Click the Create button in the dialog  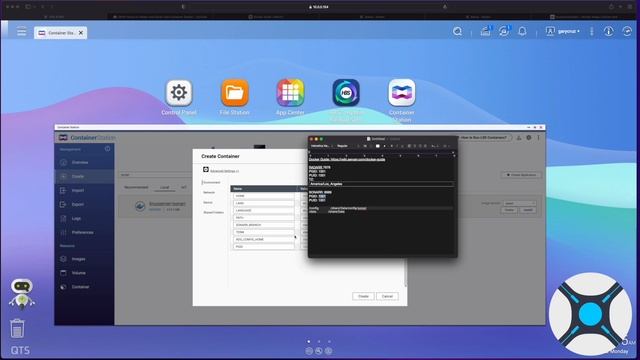pyautogui.click(x=363, y=296)
